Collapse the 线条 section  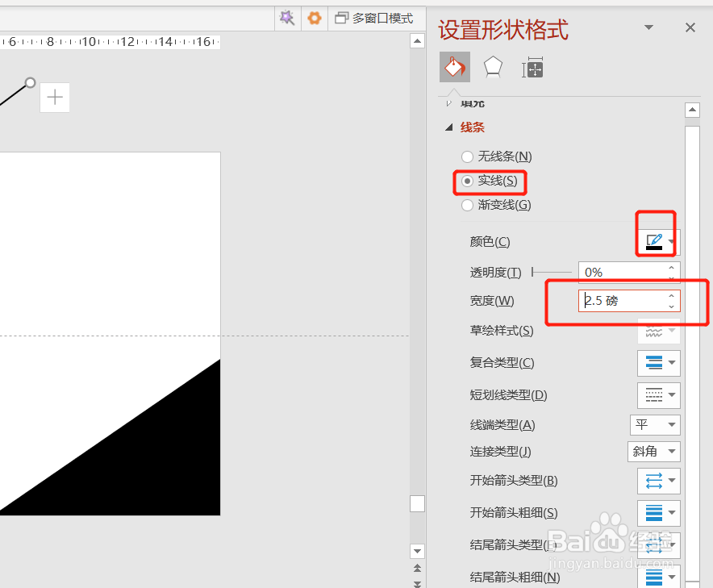[449, 127]
